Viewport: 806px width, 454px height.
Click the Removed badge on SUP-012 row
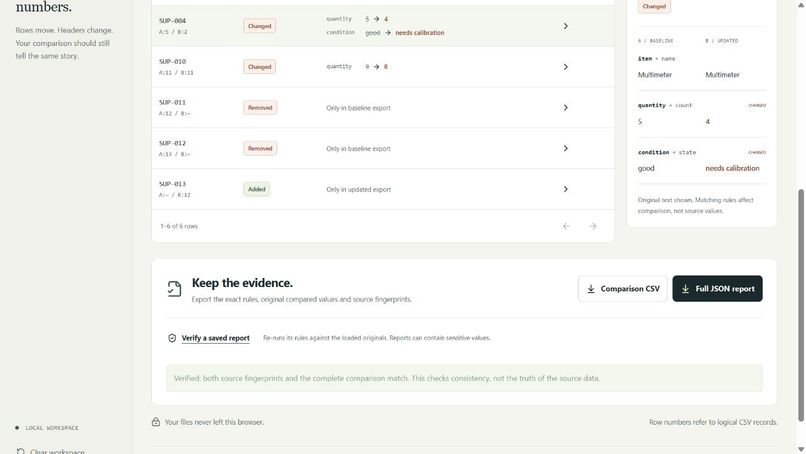260,148
